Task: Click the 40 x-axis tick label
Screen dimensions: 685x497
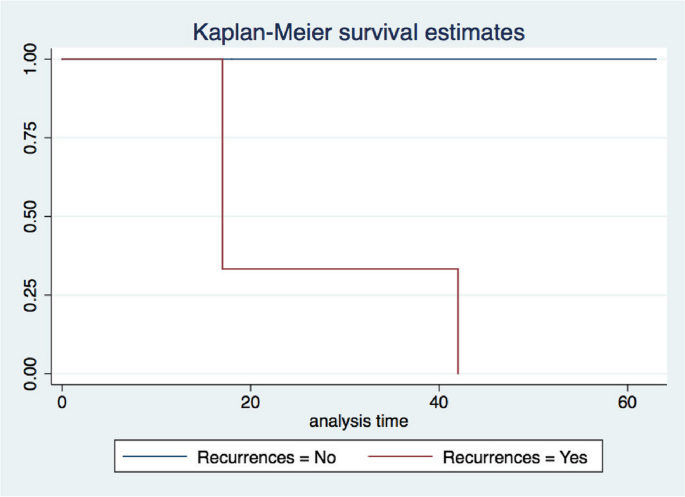Action: point(439,399)
